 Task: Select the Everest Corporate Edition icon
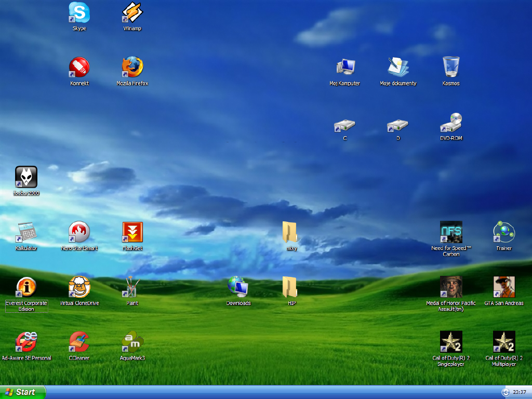coord(26,287)
